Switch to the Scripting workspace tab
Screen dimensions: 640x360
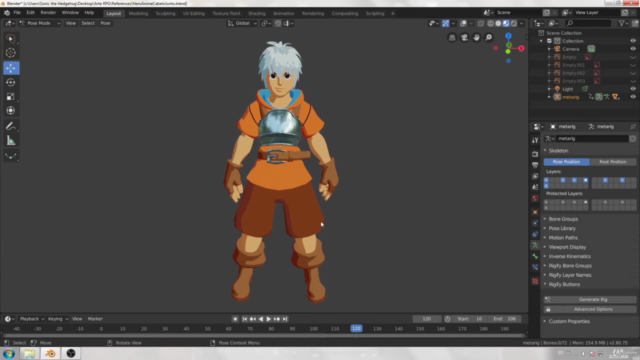coord(375,13)
